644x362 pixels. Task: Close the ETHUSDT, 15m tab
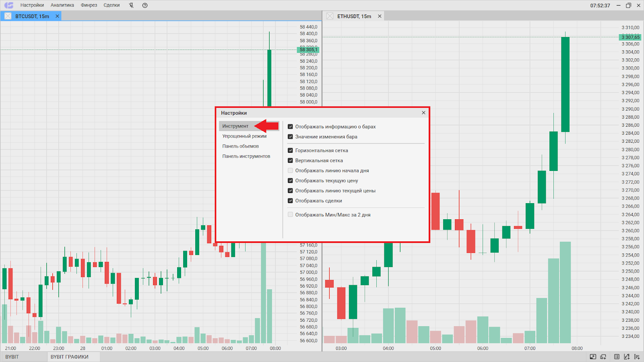point(380,16)
